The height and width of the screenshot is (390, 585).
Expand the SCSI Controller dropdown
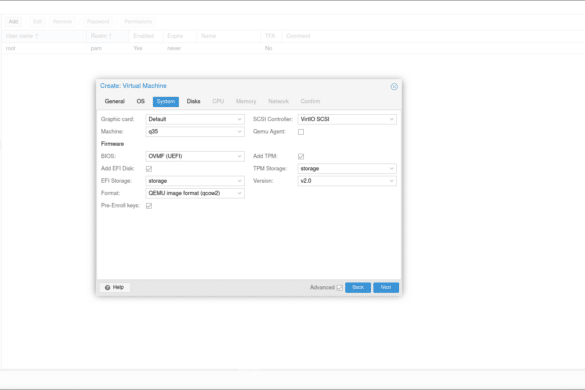tap(347, 119)
